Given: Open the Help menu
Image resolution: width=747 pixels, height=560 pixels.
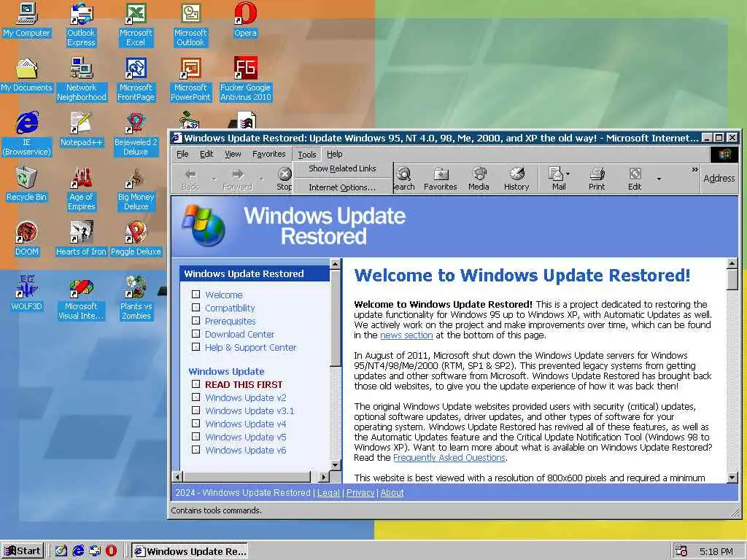Looking at the screenshot, I should [334, 155].
